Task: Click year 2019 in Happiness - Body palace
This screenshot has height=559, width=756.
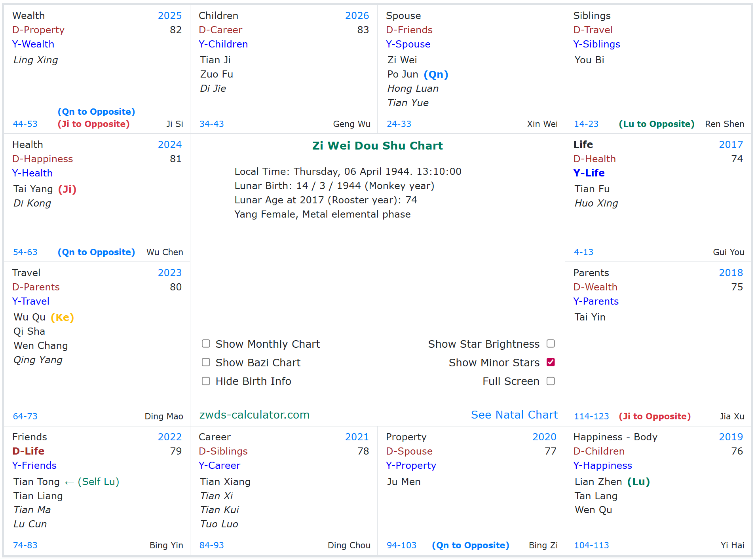Action: pyautogui.click(x=731, y=437)
